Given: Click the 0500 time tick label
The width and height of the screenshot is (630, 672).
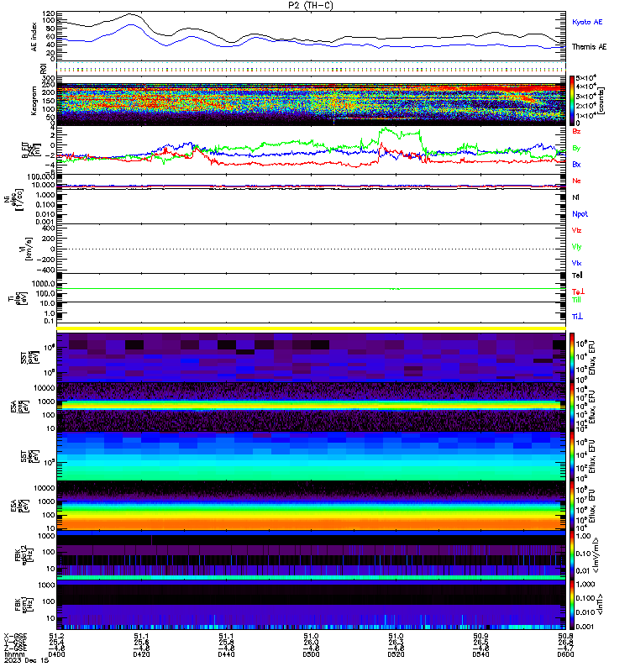Looking at the screenshot, I should tap(311, 655).
